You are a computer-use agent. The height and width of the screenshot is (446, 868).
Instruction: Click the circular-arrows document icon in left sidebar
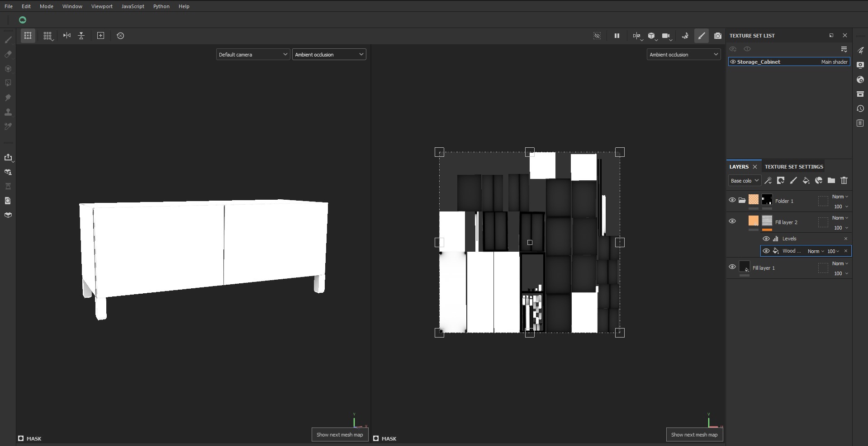[8, 201]
